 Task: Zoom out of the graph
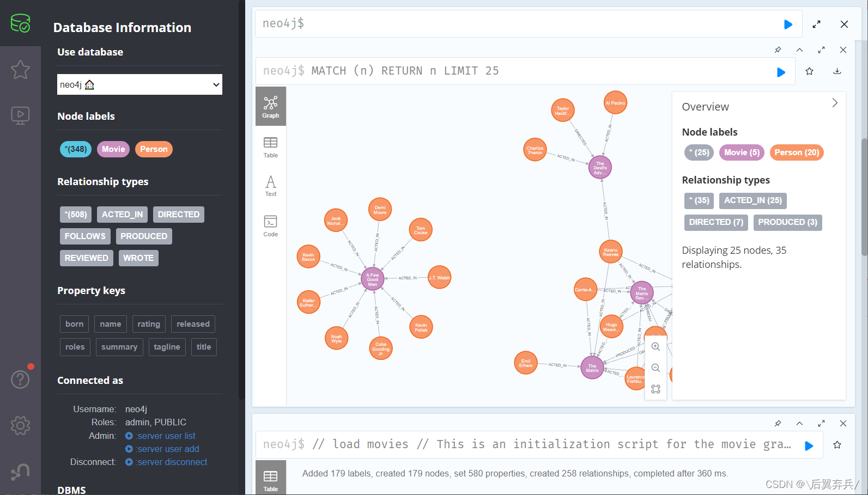(x=655, y=368)
